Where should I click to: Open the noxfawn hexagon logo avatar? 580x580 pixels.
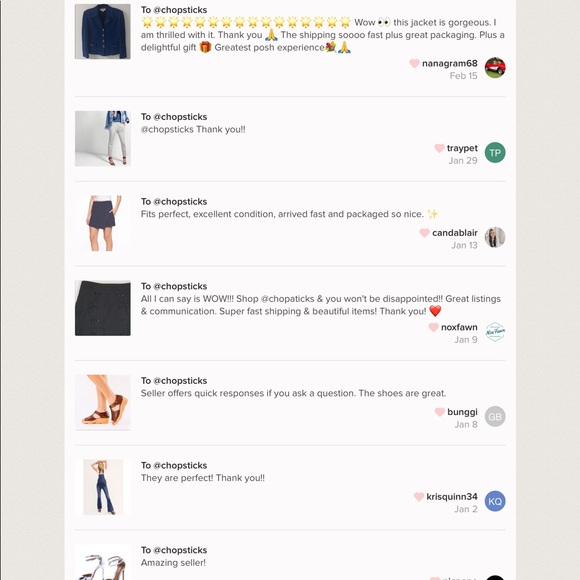click(x=495, y=331)
